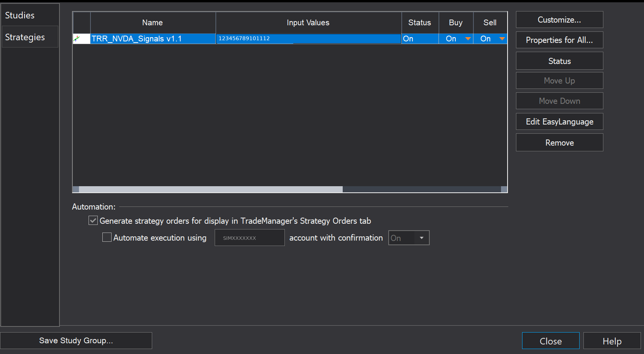Click the Move Up button
This screenshot has height=354, width=644.
click(560, 80)
